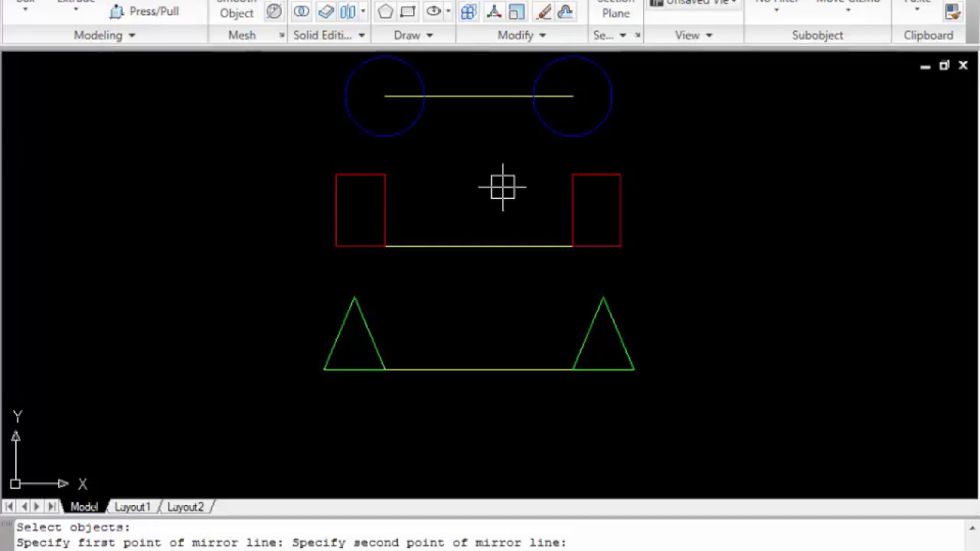980x551 pixels.
Task: Click the Offset Edge tool icon
Action: pos(565,11)
